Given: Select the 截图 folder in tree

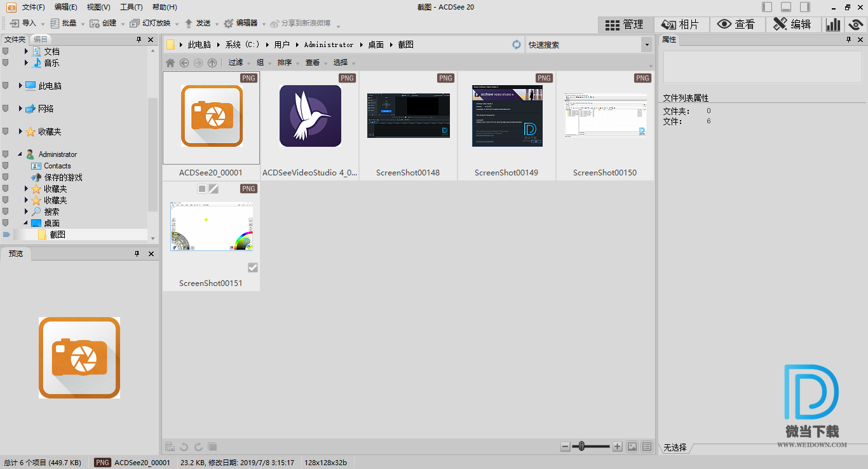Looking at the screenshot, I should 57,234.
